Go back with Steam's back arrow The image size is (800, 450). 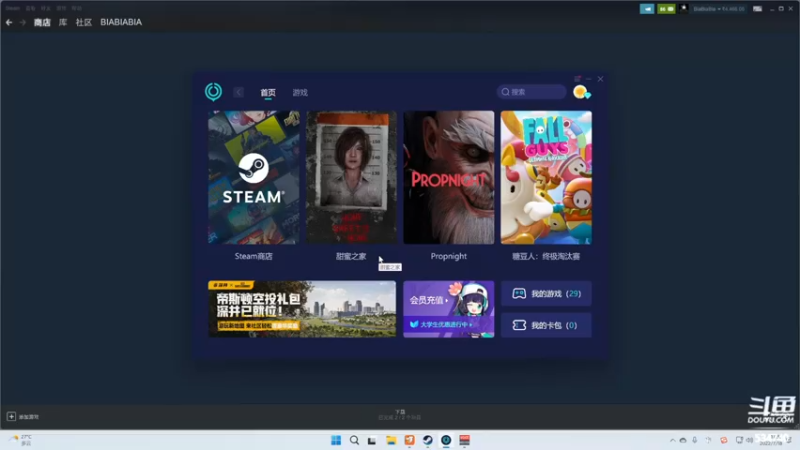9,22
